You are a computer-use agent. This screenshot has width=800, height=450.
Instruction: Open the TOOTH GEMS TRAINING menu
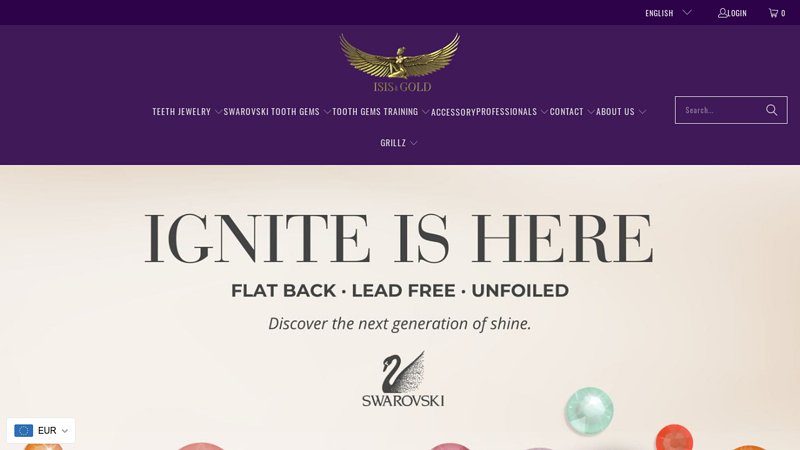[x=381, y=111]
